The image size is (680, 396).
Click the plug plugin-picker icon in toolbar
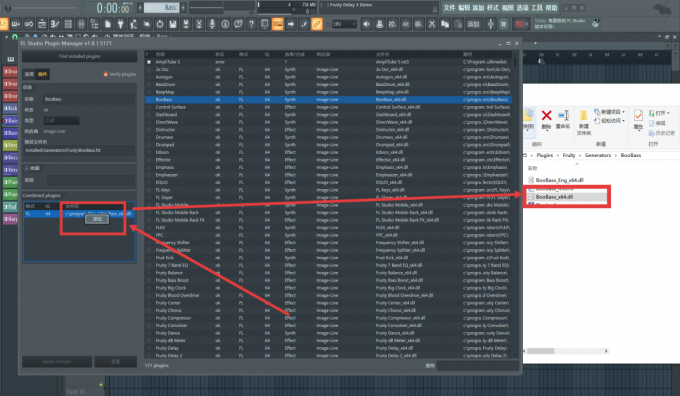pyautogui.click(x=121, y=24)
